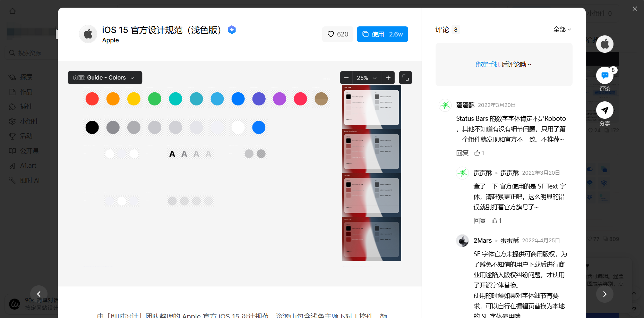Select the black color swatch
Screen dimensions: 644x318
pos(92,127)
